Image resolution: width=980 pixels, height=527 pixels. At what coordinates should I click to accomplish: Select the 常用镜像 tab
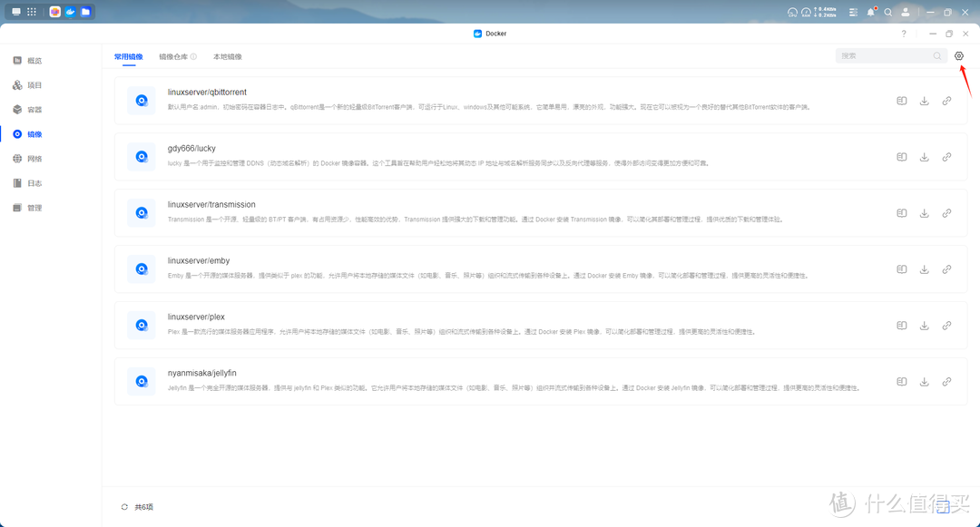tap(129, 57)
